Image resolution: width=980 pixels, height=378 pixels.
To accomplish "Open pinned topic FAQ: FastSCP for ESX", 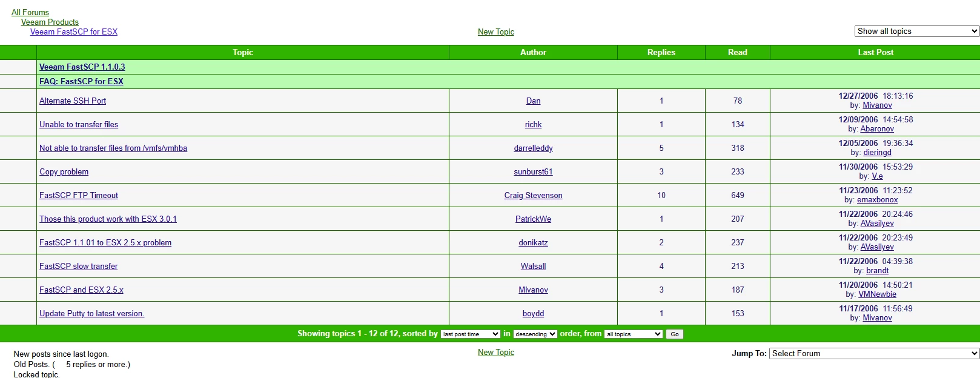I will (81, 81).
